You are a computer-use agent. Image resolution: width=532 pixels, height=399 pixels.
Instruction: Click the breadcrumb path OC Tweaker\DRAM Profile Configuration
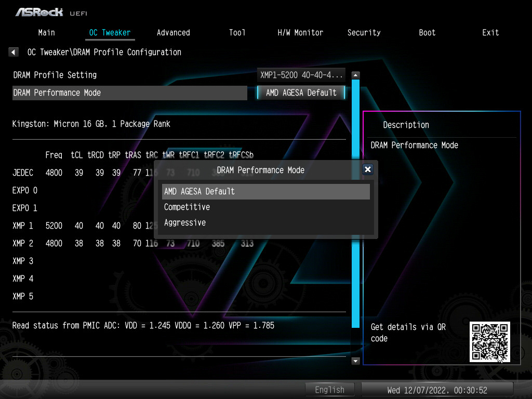[104, 52]
